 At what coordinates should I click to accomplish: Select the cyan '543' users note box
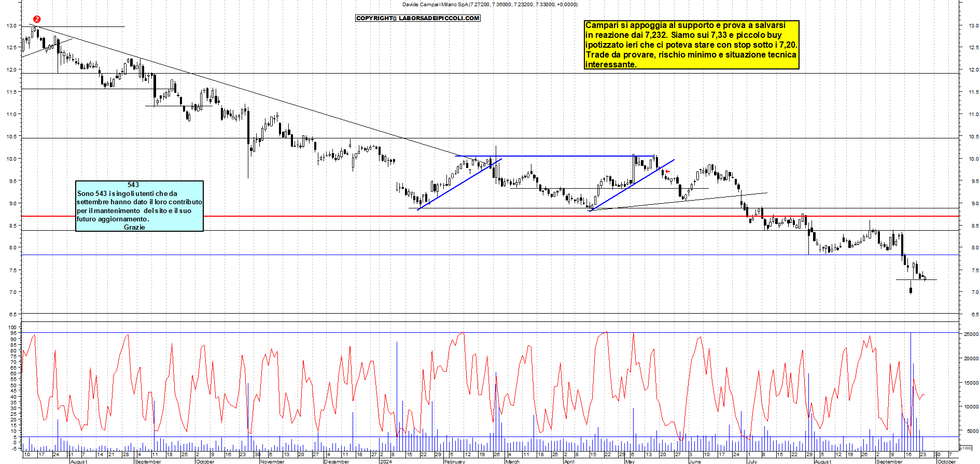pyautogui.click(x=139, y=206)
